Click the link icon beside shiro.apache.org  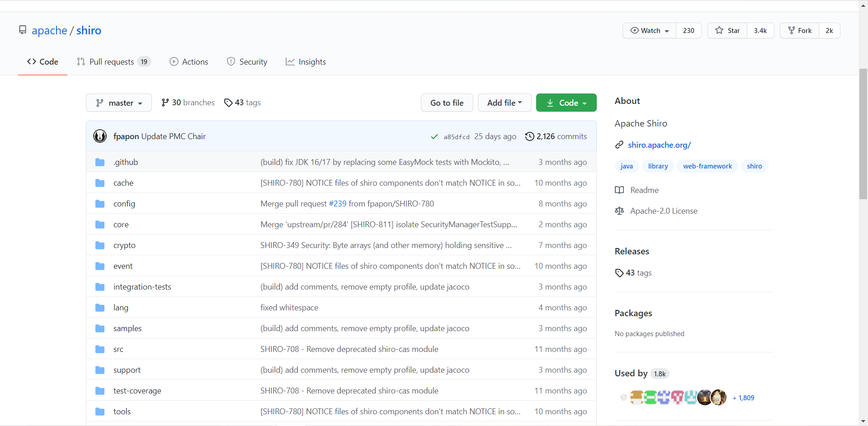click(619, 145)
